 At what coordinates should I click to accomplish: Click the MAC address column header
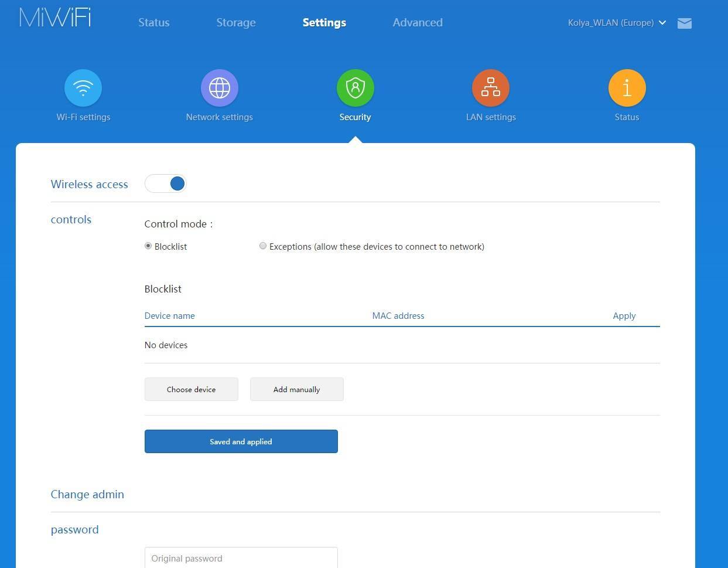(x=398, y=315)
